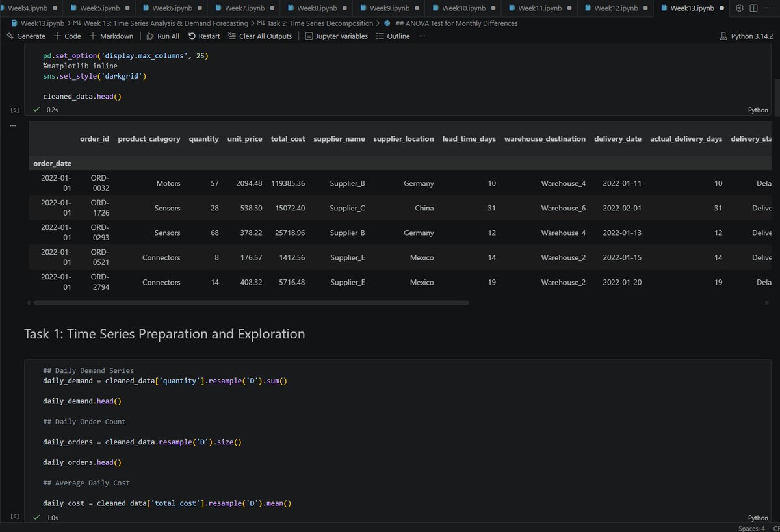
Task: Switch to the Week8.ipynb tab
Action: pyautogui.click(x=317, y=8)
